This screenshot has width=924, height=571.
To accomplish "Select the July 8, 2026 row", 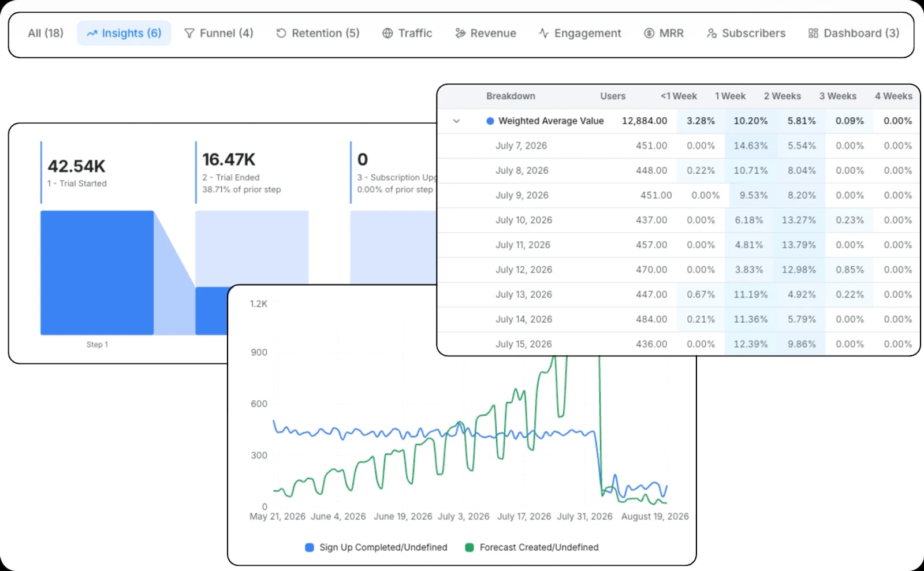I will coord(679,171).
